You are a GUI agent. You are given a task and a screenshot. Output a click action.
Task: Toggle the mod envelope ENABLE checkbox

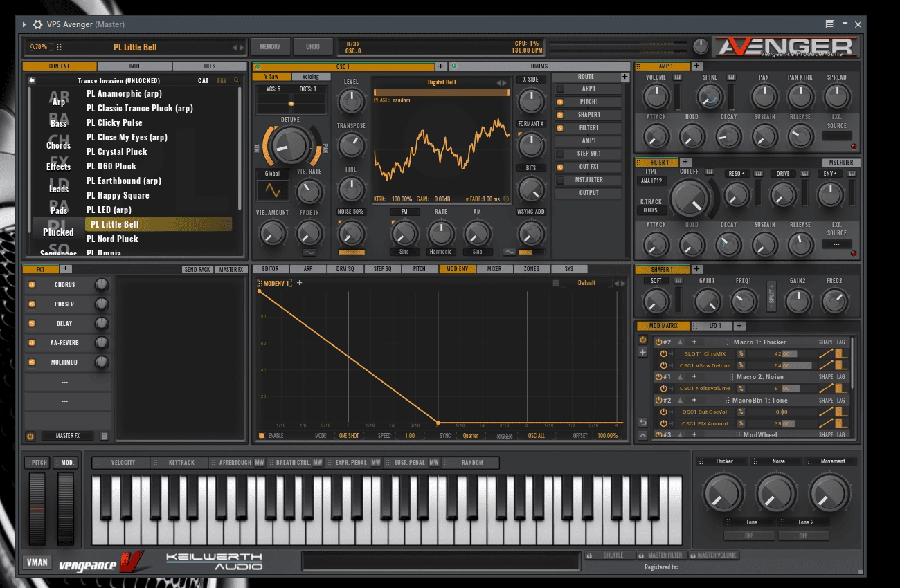tap(262, 436)
